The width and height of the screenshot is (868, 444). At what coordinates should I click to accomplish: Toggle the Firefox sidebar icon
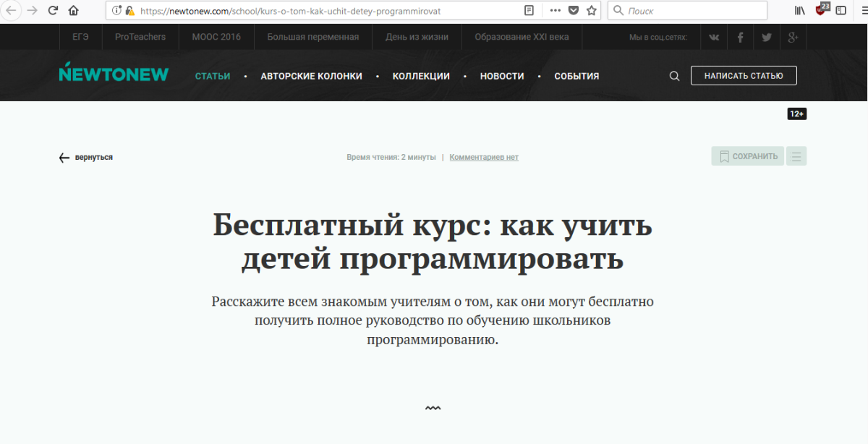click(x=841, y=11)
